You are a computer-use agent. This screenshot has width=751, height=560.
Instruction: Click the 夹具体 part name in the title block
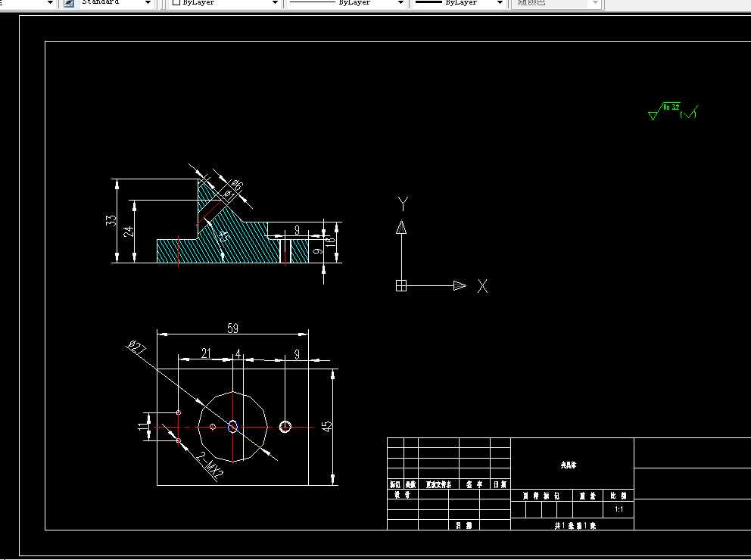[x=569, y=465]
